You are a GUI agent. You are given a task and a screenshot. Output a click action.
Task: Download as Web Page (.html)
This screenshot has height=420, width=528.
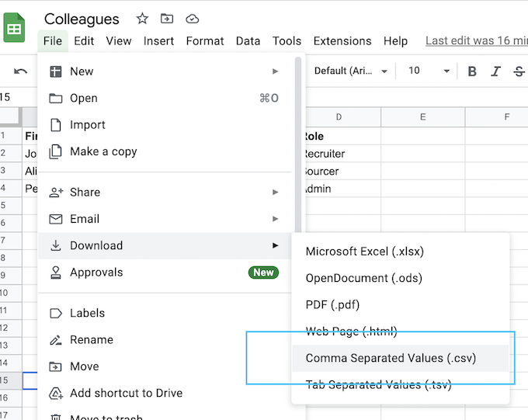click(x=401, y=331)
